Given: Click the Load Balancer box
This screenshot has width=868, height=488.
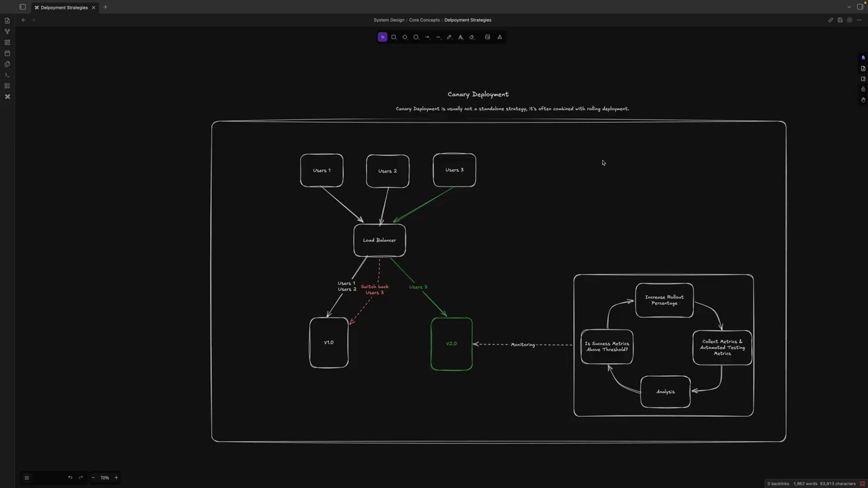Looking at the screenshot, I should pos(380,241).
